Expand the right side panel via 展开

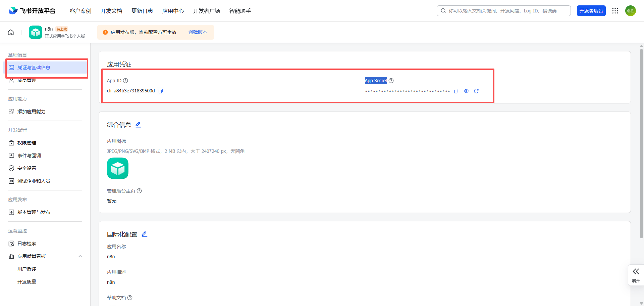coord(636,275)
